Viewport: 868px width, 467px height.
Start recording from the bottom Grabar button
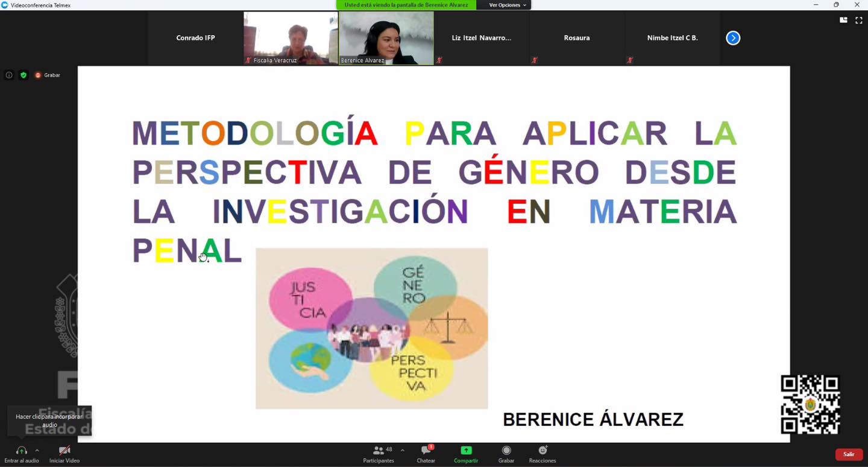coord(506,454)
